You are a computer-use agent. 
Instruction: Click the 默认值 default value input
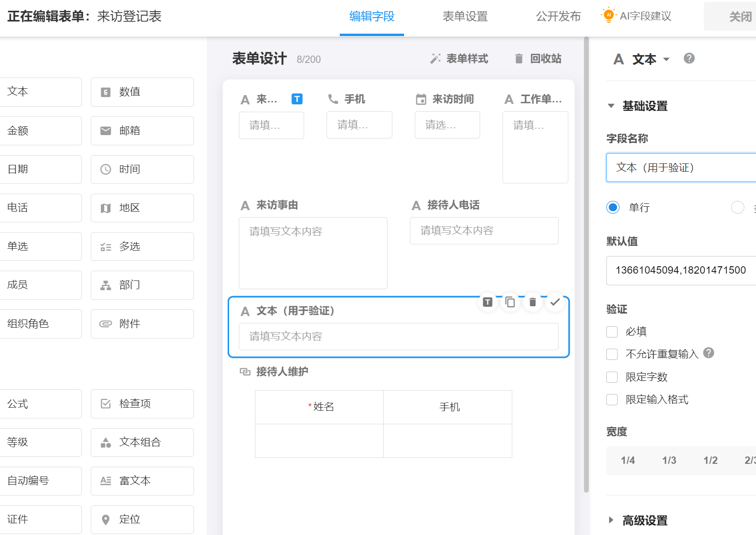pyautogui.click(x=680, y=270)
